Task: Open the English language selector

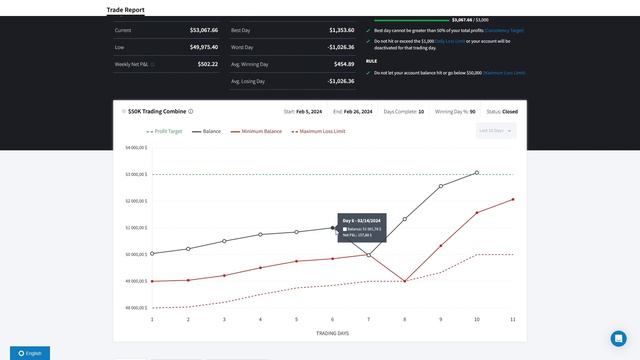Action: point(30,353)
